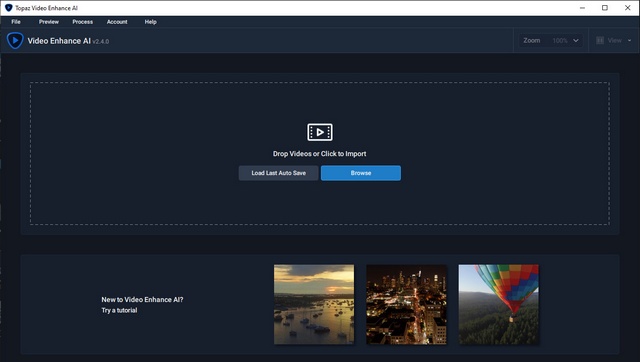
Task: Open the hot air balloon tutorial thumbnail
Action: pos(498,304)
